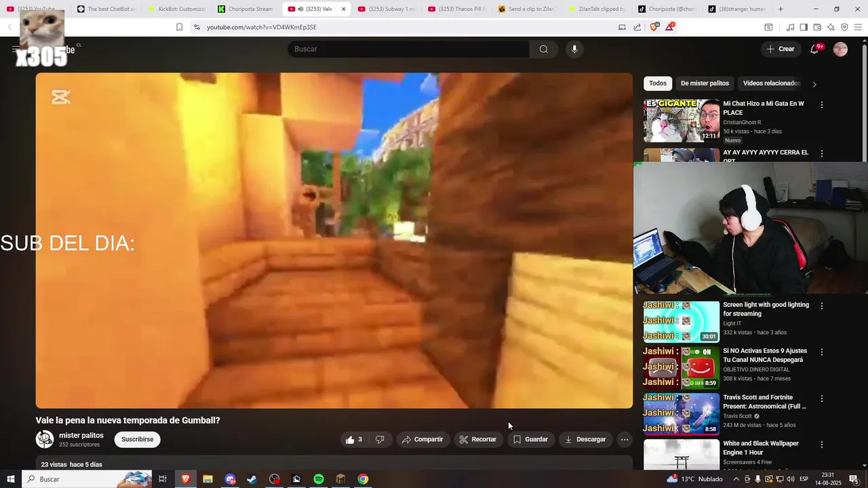This screenshot has width=868, height=488.
Task: Open options for 'Screen light with good lighting' video
Action: click(822, 306)
